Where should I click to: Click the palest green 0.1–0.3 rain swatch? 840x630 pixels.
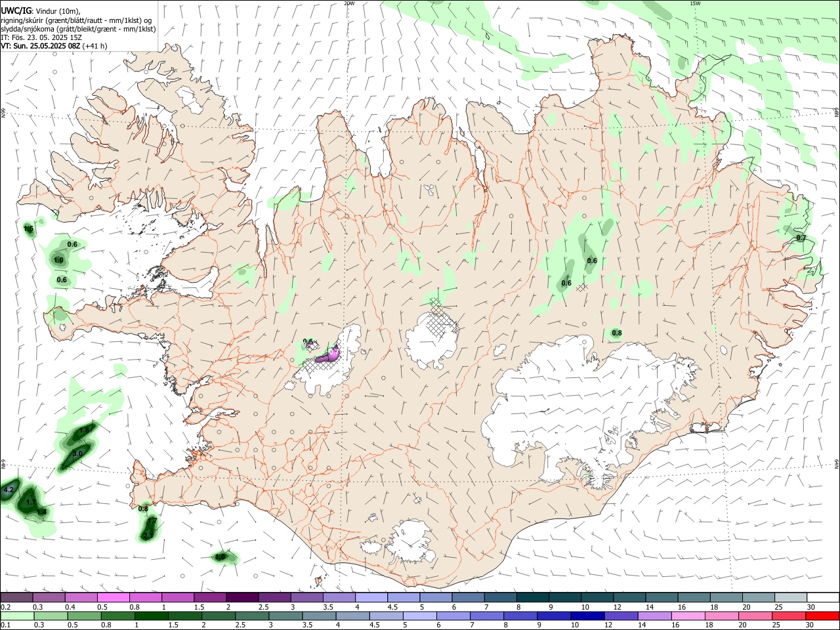pyautogui.click(x=17, y=616)
